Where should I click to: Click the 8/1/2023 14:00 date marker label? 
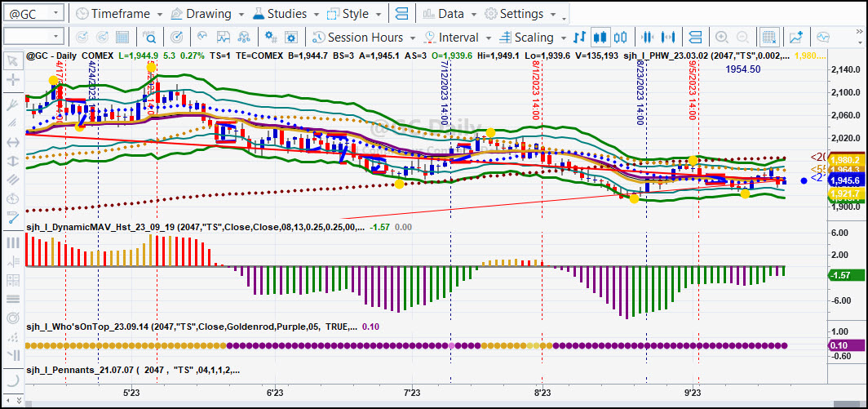pyautogui.click(x=535, y=91)
